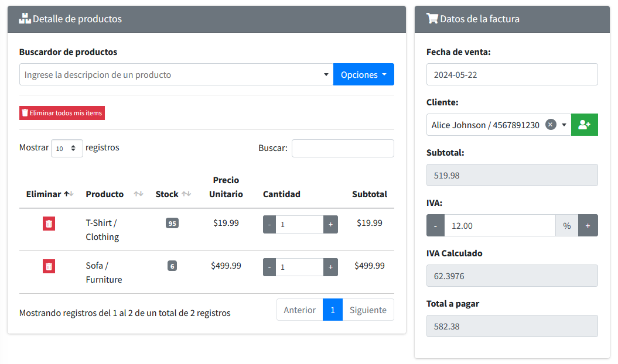618x364 pixels.
Task: Clear the selected client Alice Johnson
Action: [550, 125]
